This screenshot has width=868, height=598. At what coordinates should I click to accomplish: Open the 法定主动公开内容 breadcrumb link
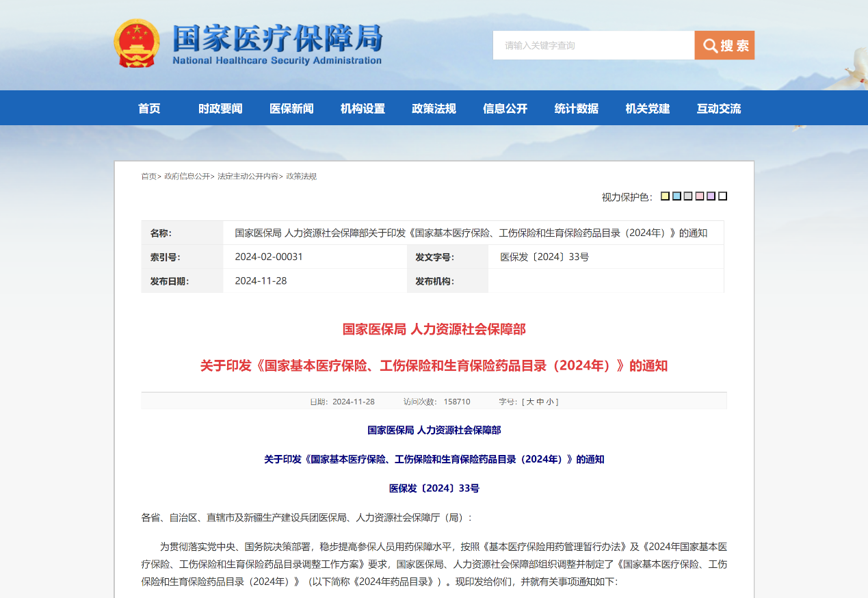click(248, 176)
